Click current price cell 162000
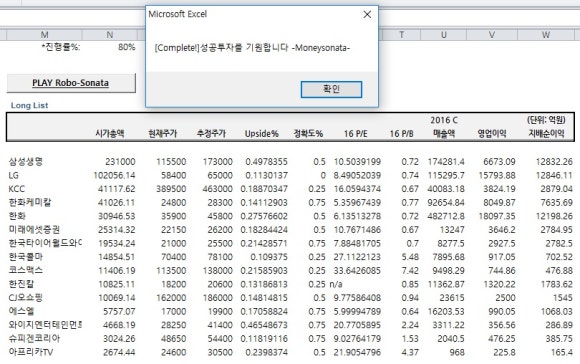Image resolution: width=580 pixels, height=364 pixels. point(171,298)
